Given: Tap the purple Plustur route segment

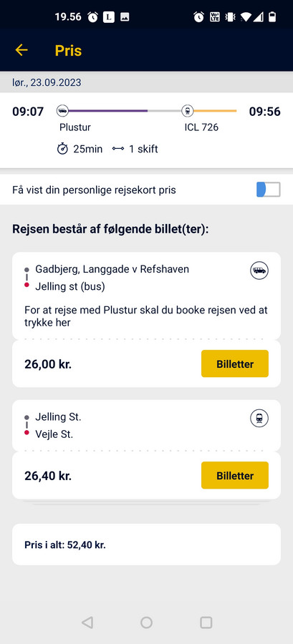Looking at the screenshot, I should click(107, 110).
